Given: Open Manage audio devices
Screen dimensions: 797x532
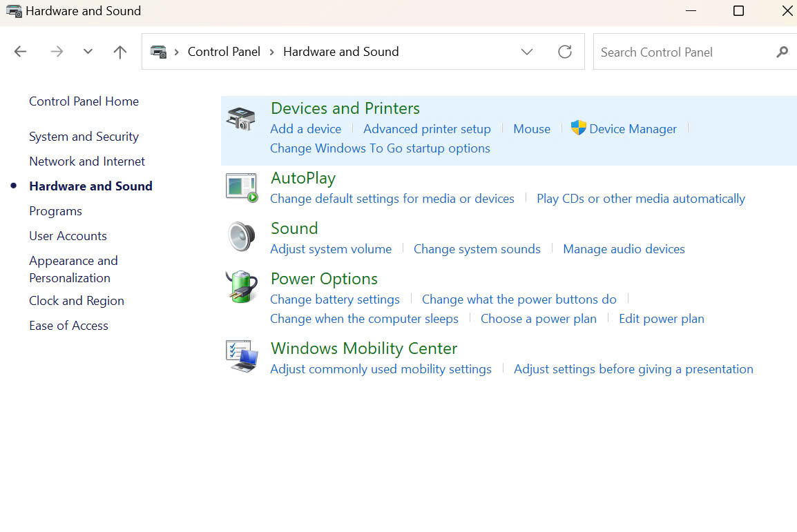Looking at the screenshot, I should click(624, 248).
